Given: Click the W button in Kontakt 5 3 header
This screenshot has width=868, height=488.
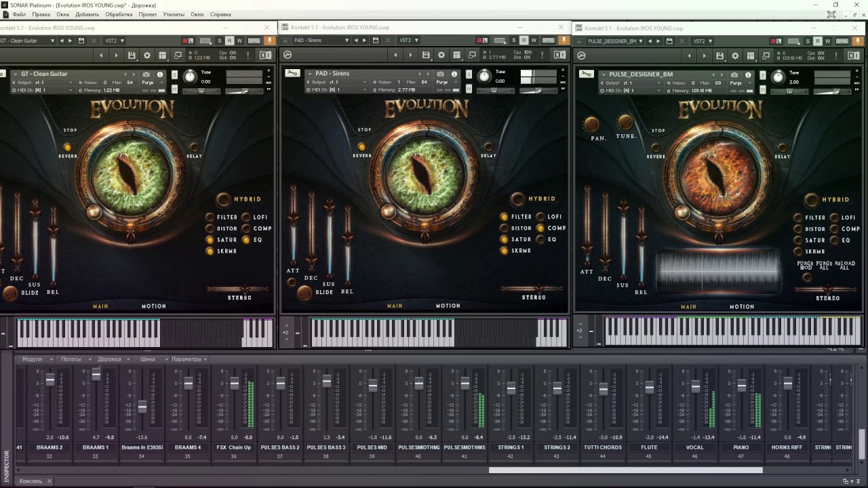Looking at the screenshot, I should [x=534, y=41].
